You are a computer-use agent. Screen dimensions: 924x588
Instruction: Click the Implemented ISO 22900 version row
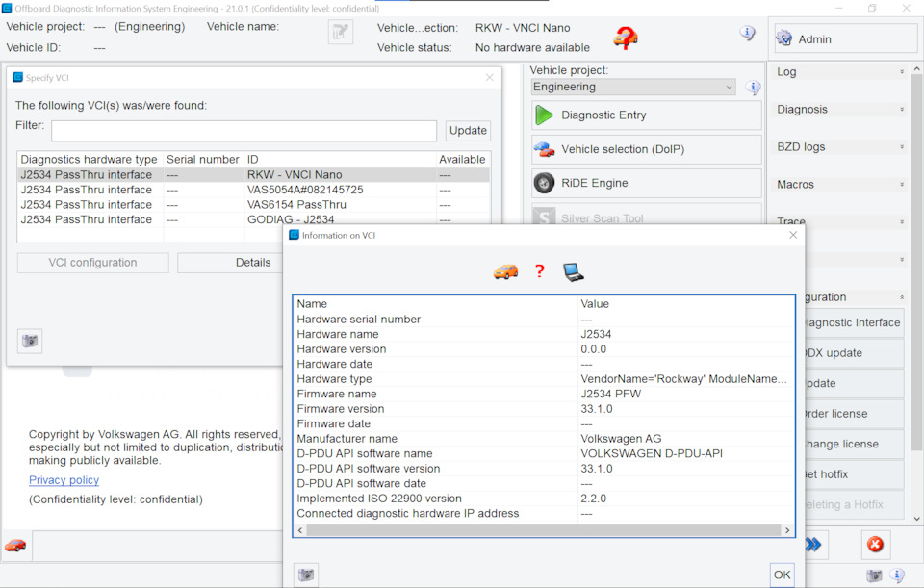coord(544,499)
